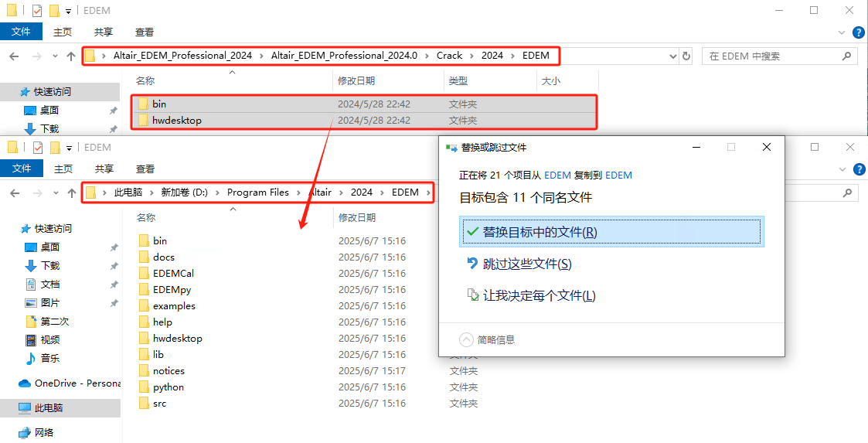Expand 简略信息 details in the replace dialog
868x443 pixels.
[x=487, y=339]
